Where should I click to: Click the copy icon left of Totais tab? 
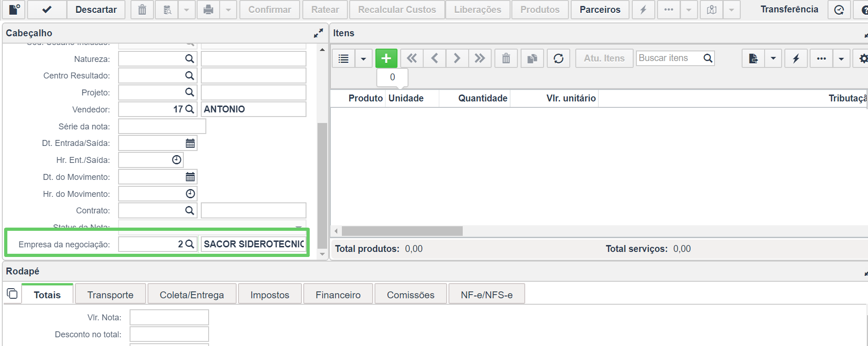tap(12, 293)
